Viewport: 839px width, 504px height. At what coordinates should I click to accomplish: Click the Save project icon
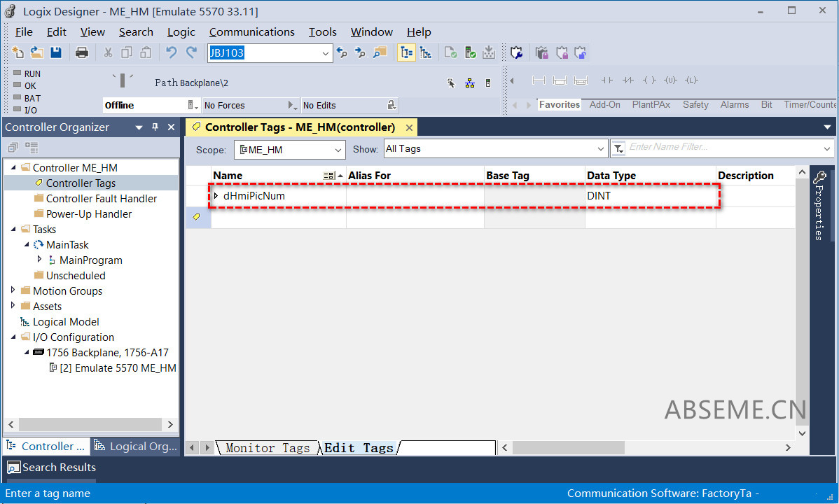[x=56, y=52]
